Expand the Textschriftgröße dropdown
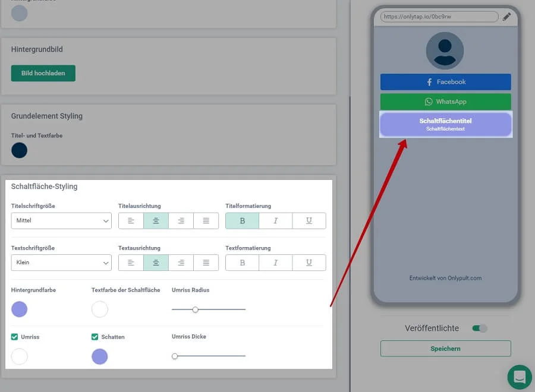 [61, 263]
